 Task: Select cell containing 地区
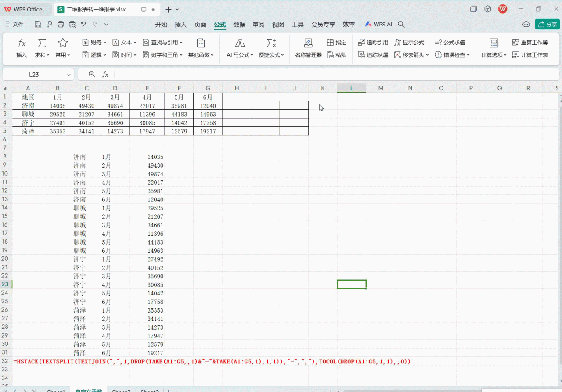[28, 97]
